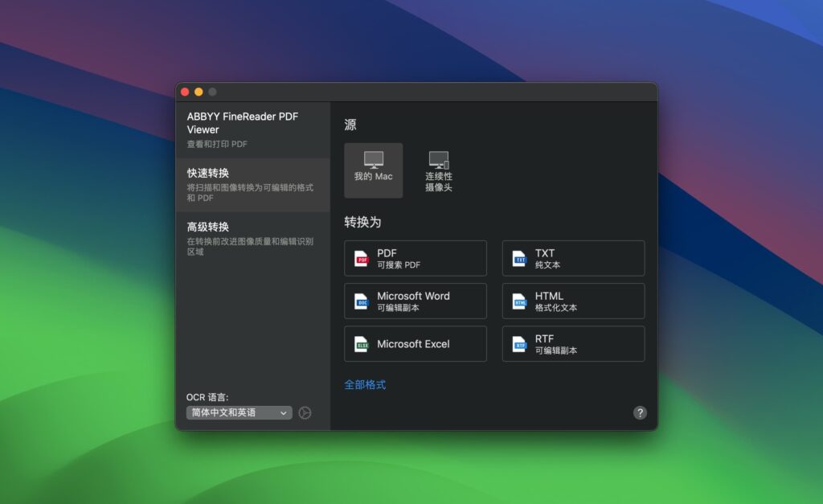The image size is (823, 504).
Task: Select the Microsoft Excel spreadsheet icon
Action: pyautogui.click(x=362, y=344)
